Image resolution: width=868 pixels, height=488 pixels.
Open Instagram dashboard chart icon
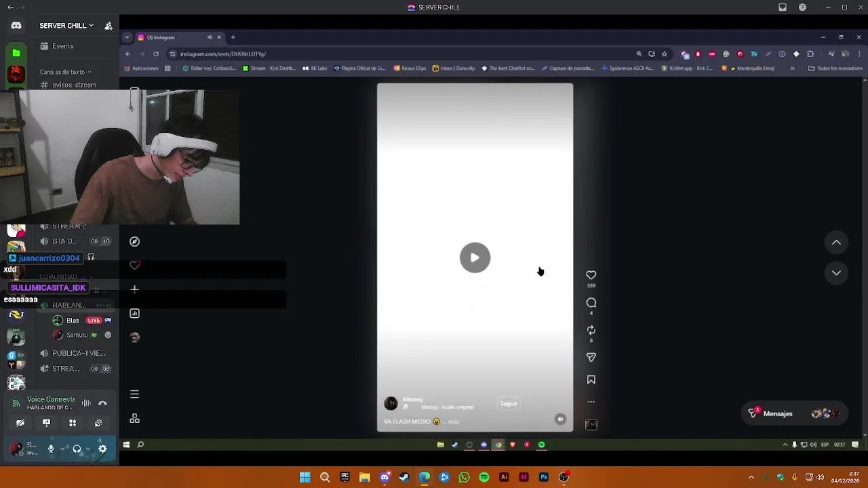(134, 313)
